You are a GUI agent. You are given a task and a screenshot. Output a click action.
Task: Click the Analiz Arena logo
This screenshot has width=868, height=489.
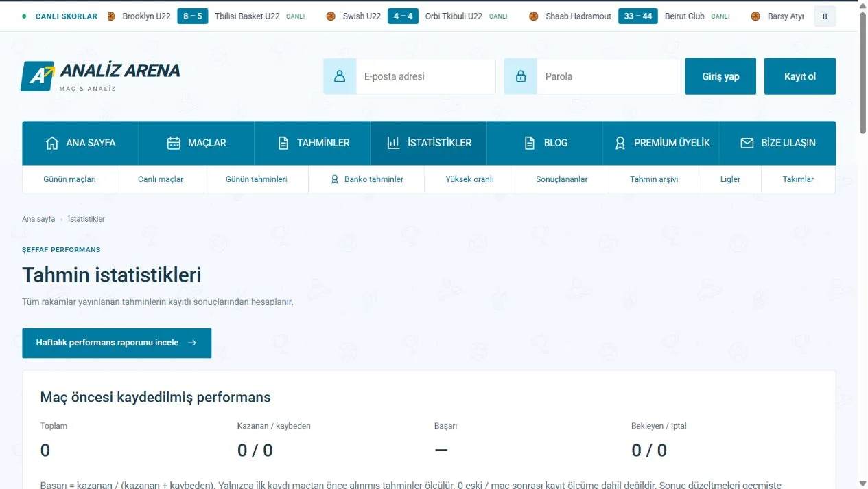[100, 76]
